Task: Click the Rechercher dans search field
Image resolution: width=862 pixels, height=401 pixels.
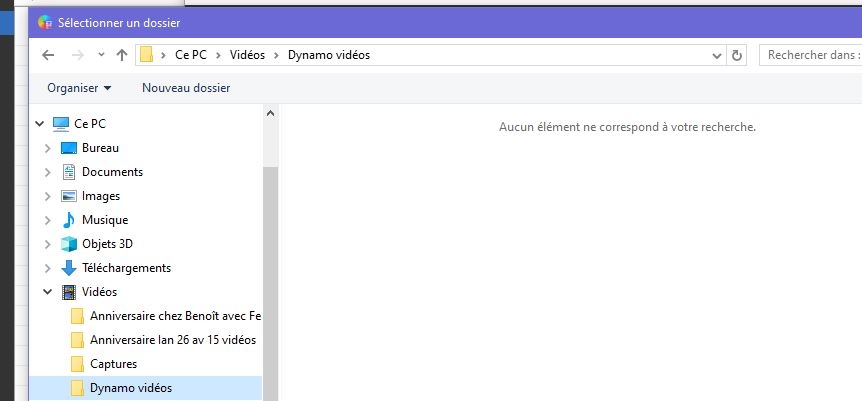Action: [x=812, y=55]
